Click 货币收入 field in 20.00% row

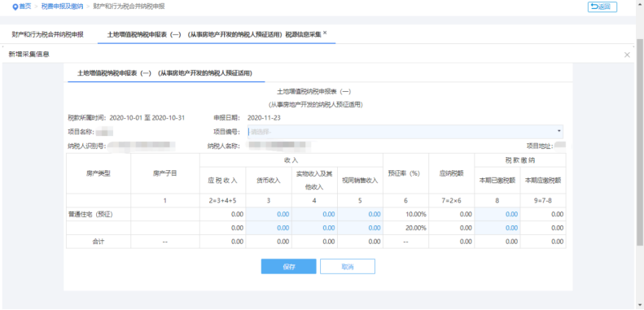[269, 228]
